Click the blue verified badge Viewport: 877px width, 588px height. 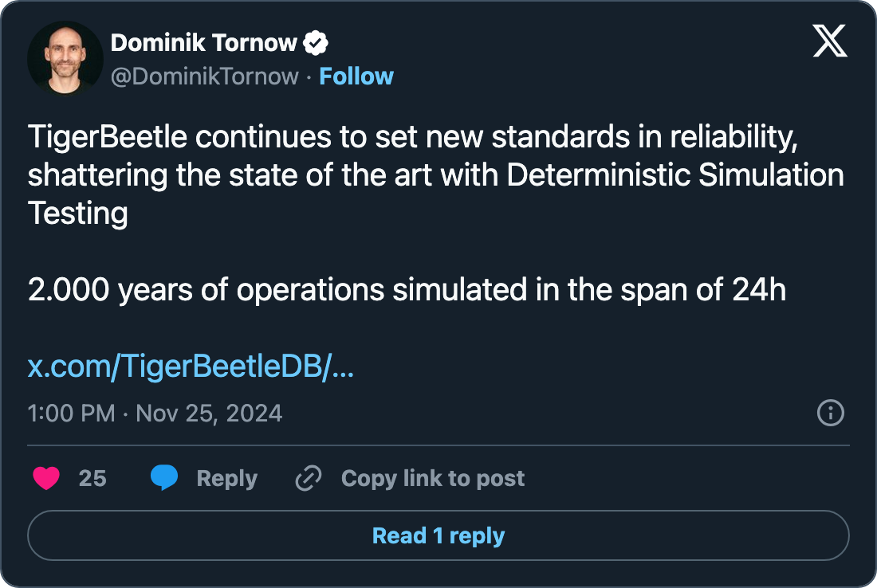point(317,43)
